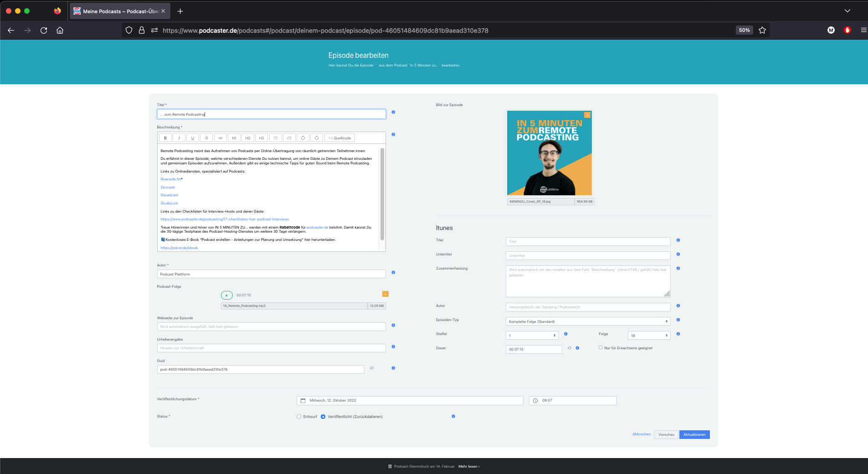The width and height of the screenshot is (868, 474).
Task: Insert a hyperlink using the link icon
Action: point(221,138)
